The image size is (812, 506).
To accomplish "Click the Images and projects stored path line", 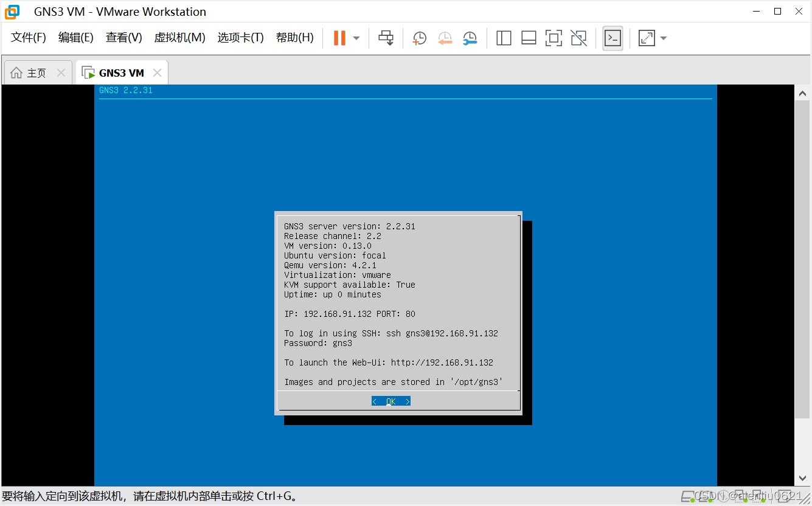I will (394, 382).
